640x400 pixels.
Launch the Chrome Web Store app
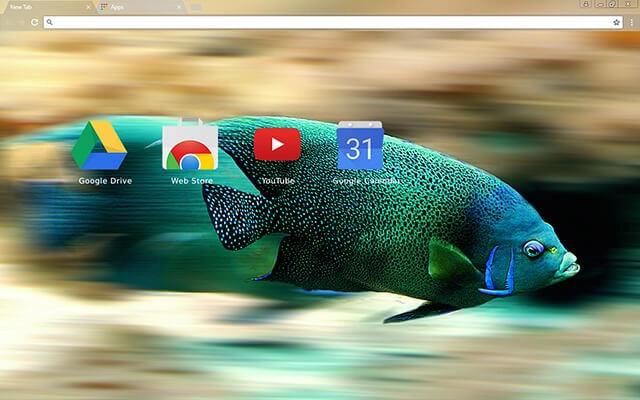coord(190,144)
